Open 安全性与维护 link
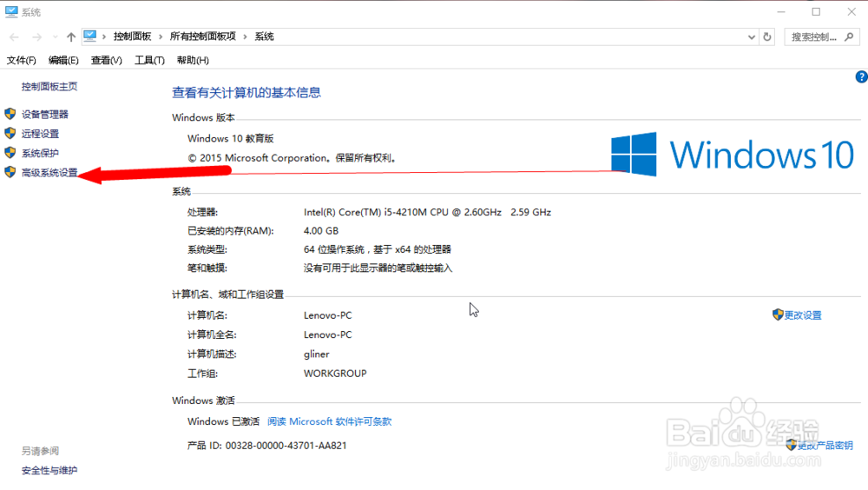Screen dimensions: 868x490 pyautogui.click(x=49, y=471)
